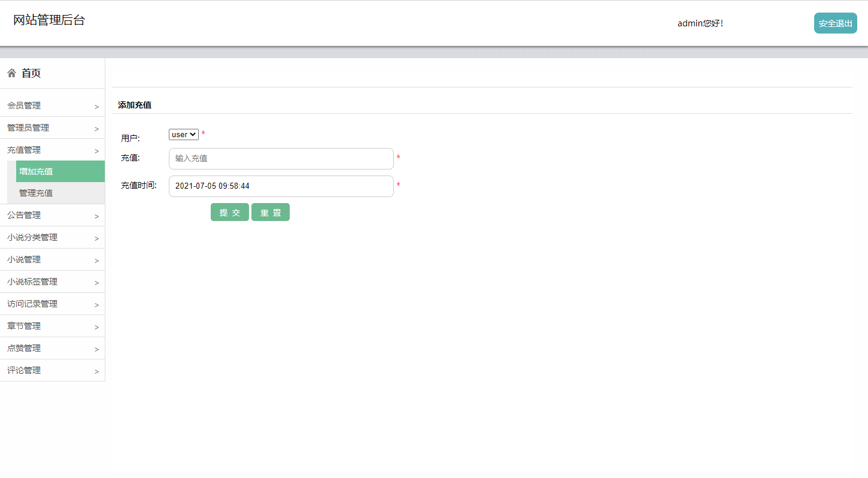Open the 用户 dropdown to choose user
Viewport: 868px width, 478px height.
183,134
